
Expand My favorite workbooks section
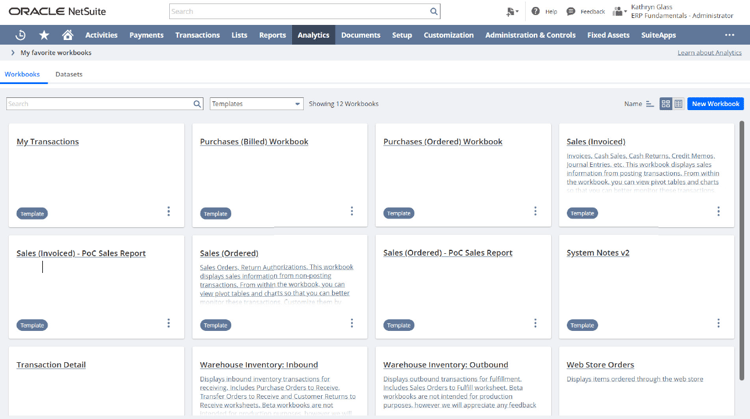[x=13, y=53]
